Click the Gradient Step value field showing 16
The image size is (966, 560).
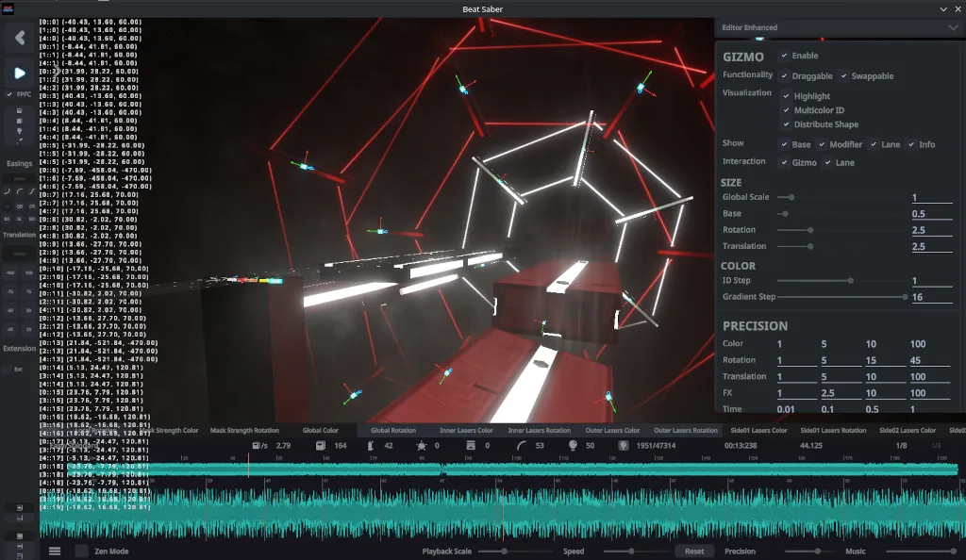point(931,297)
